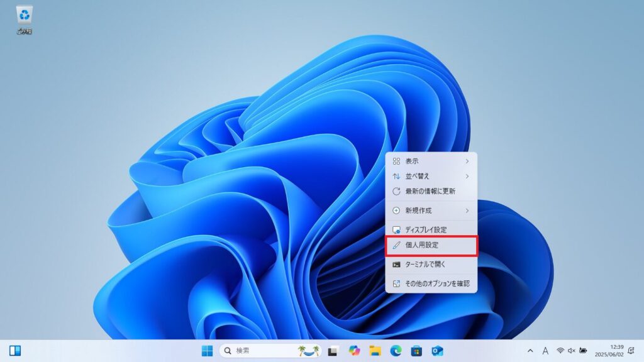Launch Copilot from the taskbar
This screenshot has width=644, height=362.
tap(354, 351)
